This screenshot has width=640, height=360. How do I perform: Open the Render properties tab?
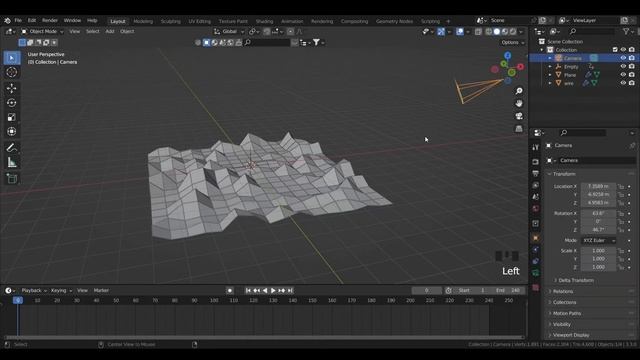536,162
